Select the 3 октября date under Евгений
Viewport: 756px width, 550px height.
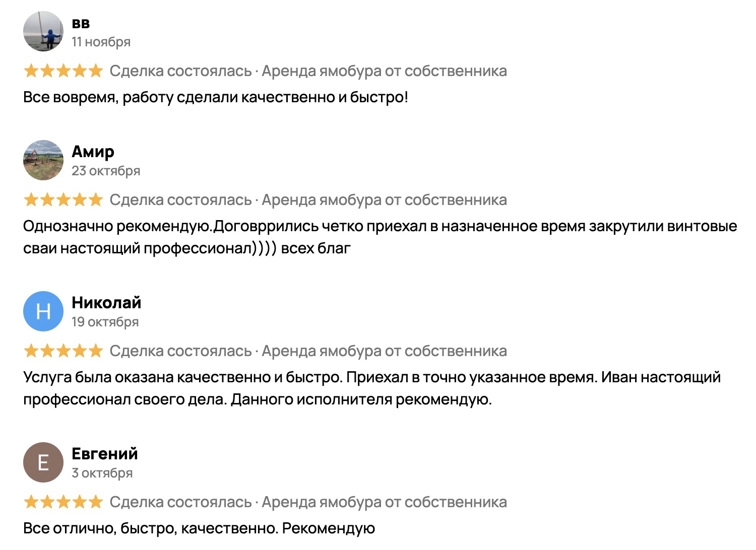click(x=102, y=473)
